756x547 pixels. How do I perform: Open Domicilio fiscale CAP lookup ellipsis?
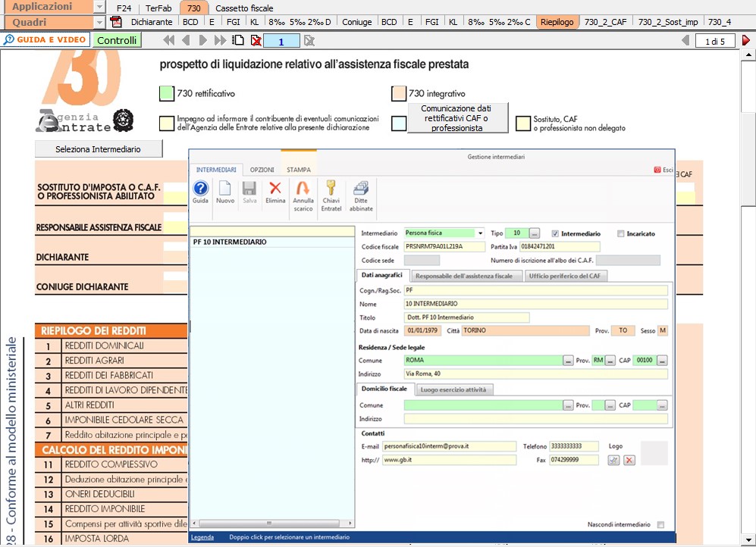663,405
